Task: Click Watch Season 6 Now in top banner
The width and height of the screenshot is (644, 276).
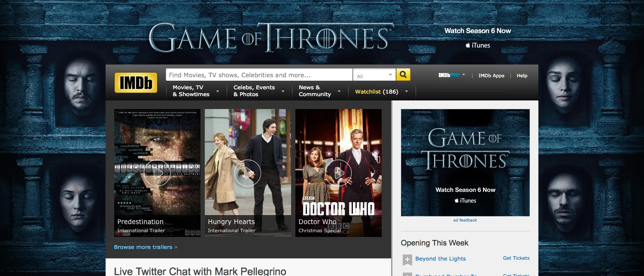Action: coord(478,31)
